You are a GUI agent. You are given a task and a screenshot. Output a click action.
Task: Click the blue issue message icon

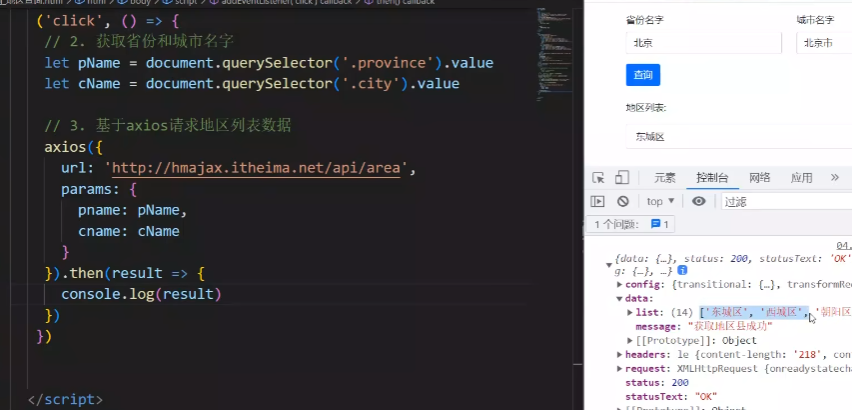(x=656, y=224)
